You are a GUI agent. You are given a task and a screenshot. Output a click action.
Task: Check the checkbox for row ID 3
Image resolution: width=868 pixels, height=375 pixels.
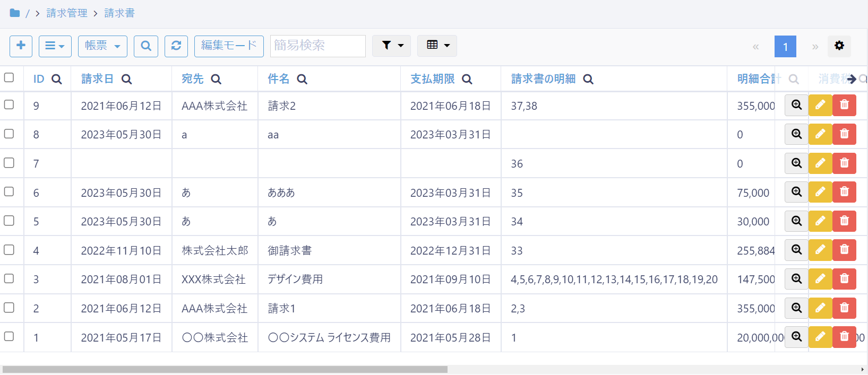coord(9,279)
